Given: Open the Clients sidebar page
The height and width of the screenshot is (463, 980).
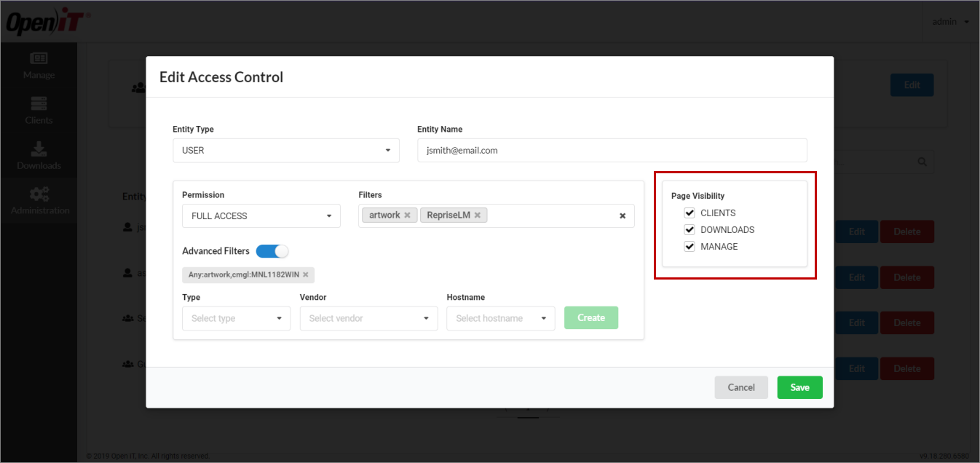Looking at the screenshot, I should tap(39, 111).
